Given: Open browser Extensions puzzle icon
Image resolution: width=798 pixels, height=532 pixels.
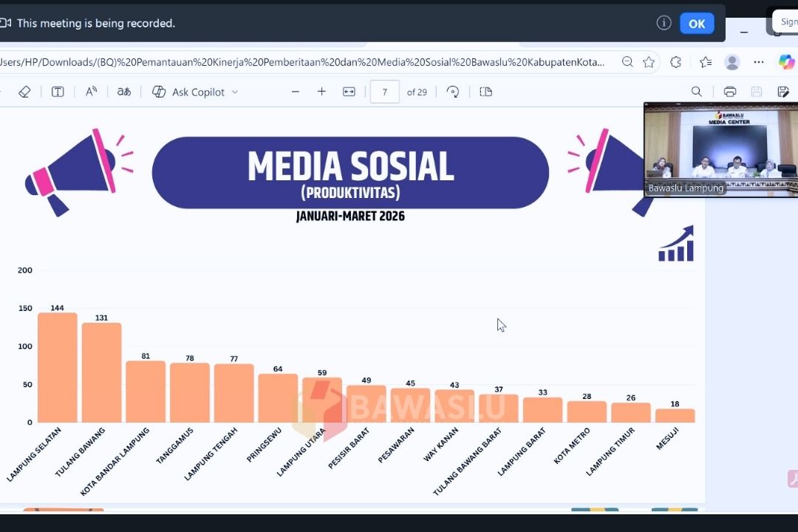Looking at the screenshot, I should pyautogui.click(x=675, y=62).
